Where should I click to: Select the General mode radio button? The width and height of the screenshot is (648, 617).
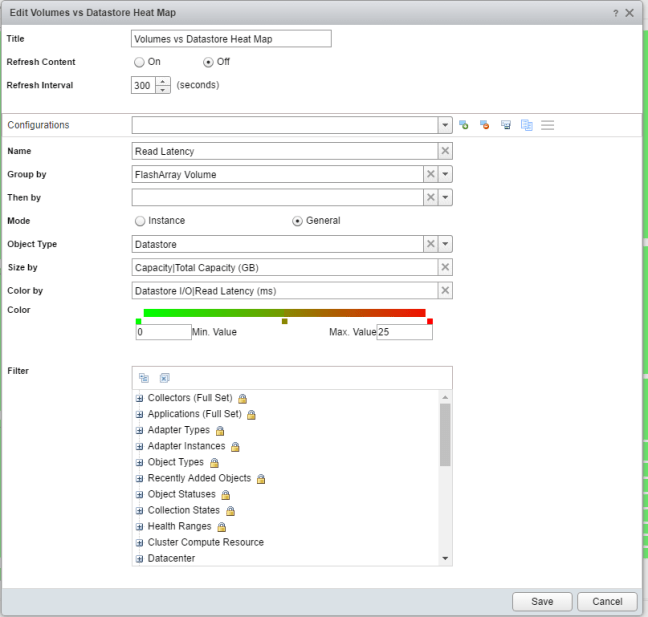pyautogui.click(x=297, y=220)
